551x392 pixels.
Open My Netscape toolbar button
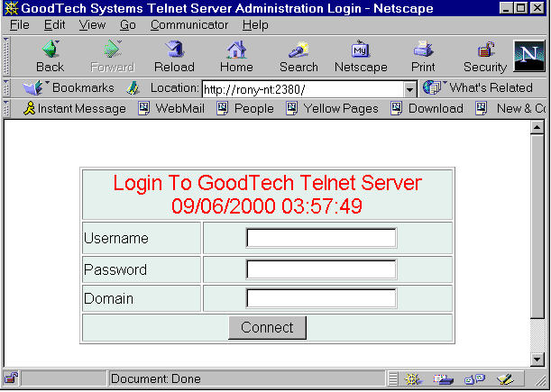click(x=361, y=56)
